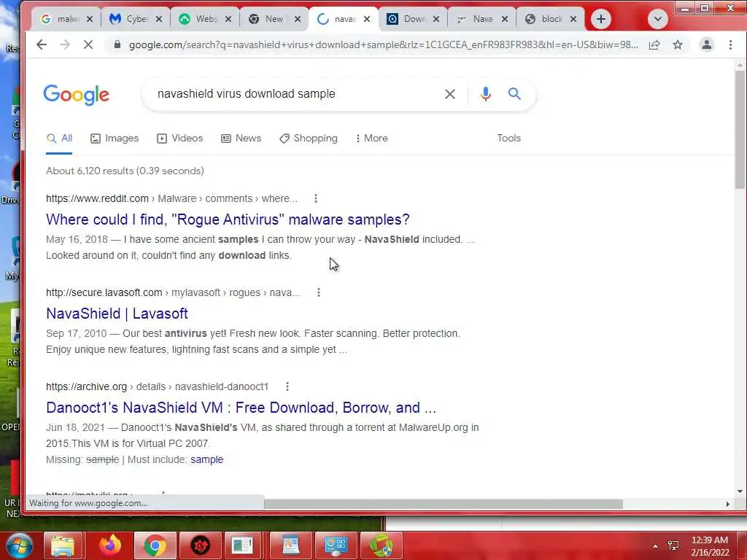View site info via the padlock icon
This screenshot has height=560, width=747.
click(x=117, y=44)
